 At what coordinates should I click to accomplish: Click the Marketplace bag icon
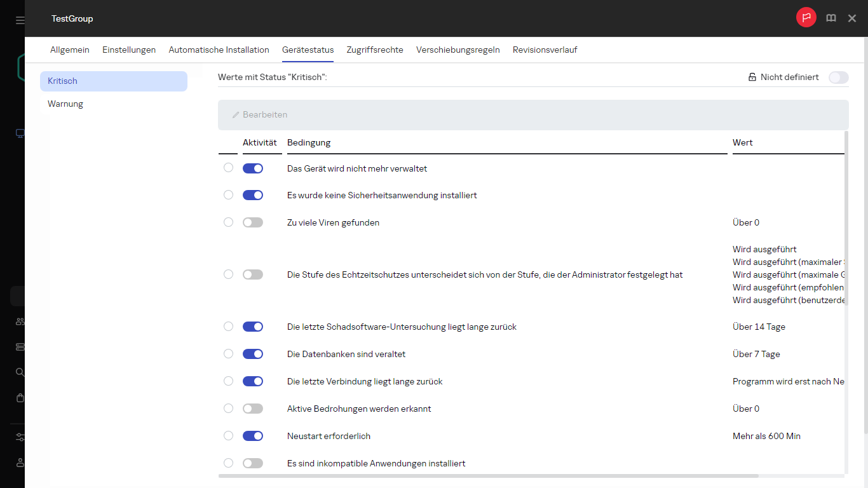coord(19,397)
